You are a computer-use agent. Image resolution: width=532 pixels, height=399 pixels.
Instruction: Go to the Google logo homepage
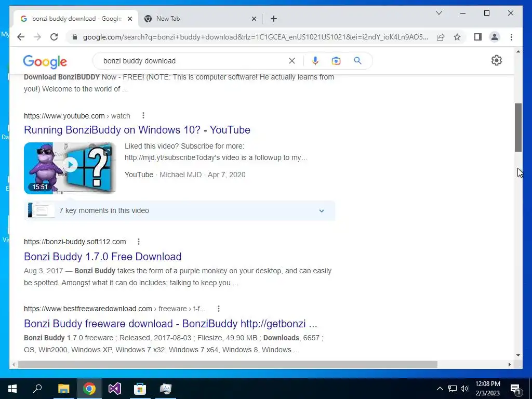pyautogui.click(x=45, y=61)
